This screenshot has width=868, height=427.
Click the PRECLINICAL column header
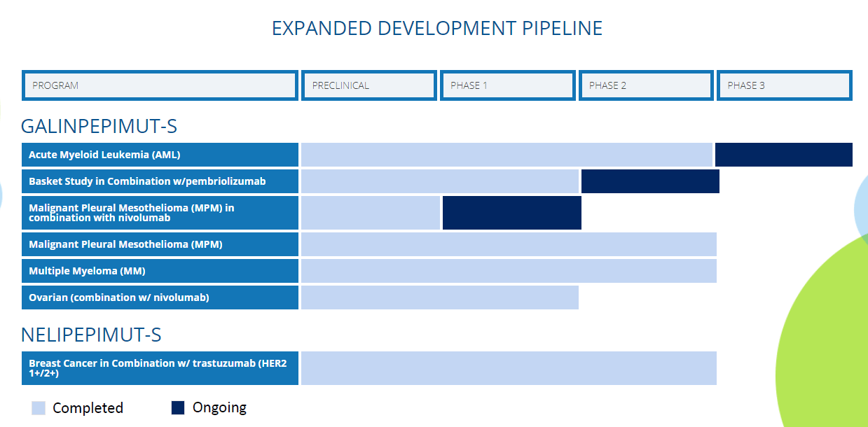pyautogui.click(x=368, y=85)
